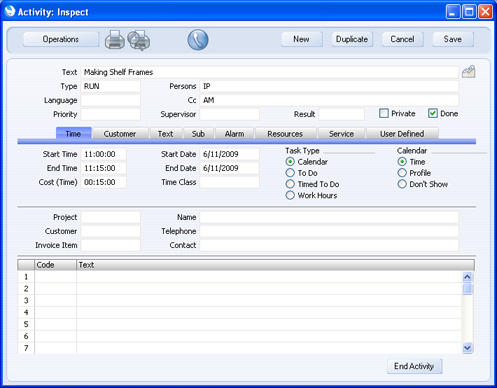Image resolution: width=497 pixels, height=388 pixels.
Task: Click the blue telephone call icon
Action: pos(198,40)
